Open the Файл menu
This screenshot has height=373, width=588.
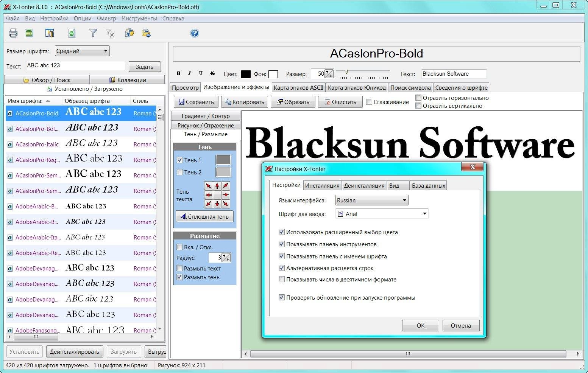pos(13,18)
